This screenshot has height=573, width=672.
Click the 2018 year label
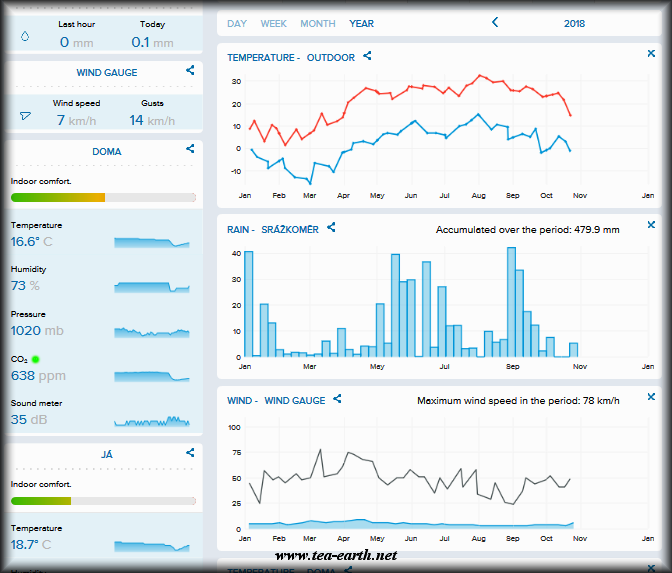pos(574,23)
